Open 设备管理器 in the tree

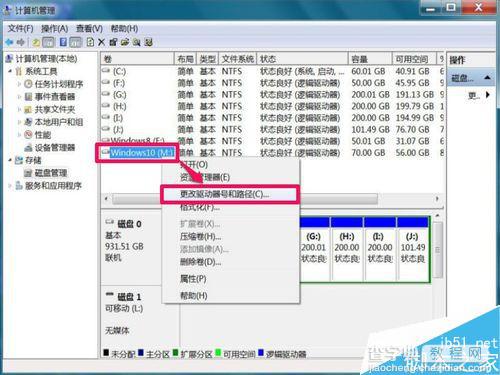[x=55, y=147]
